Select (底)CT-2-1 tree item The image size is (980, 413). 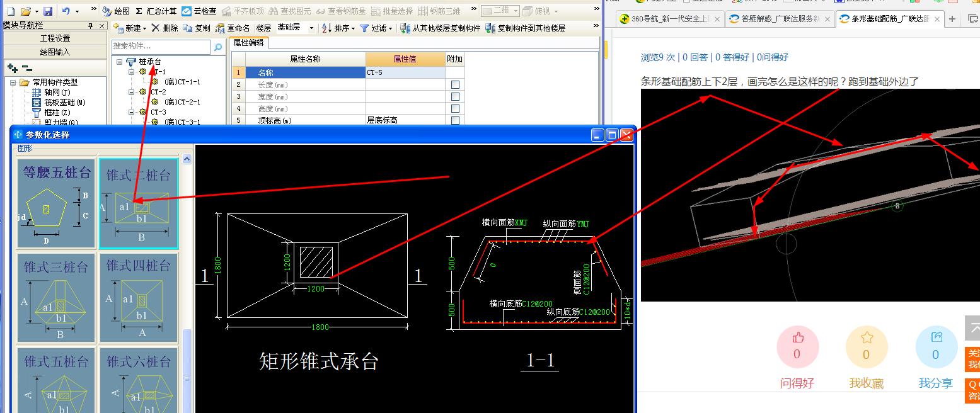182,102
